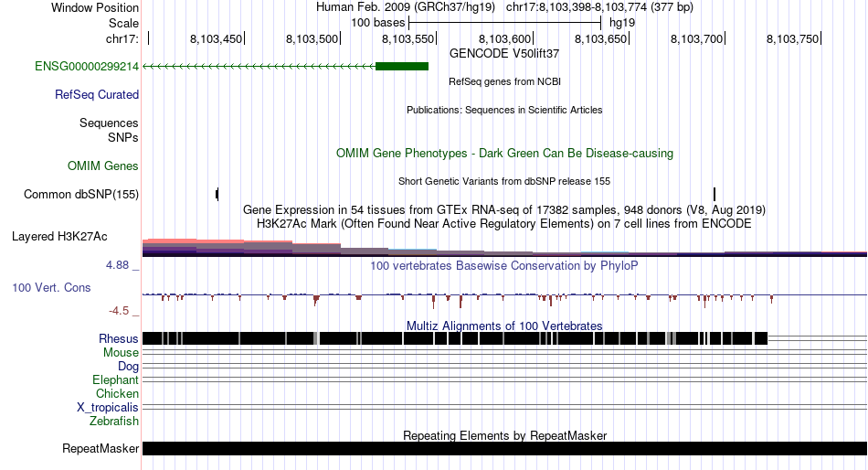Select the RepeatMasker track label

point(101,448)
